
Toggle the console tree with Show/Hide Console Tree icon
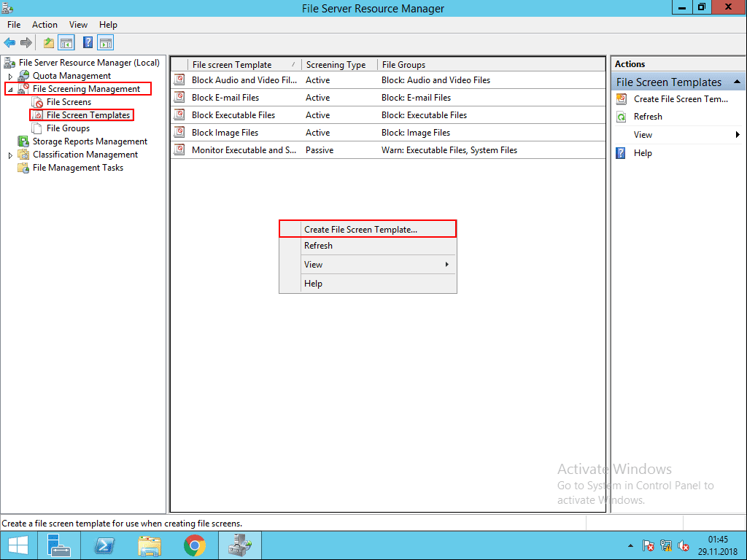[66, 42]
